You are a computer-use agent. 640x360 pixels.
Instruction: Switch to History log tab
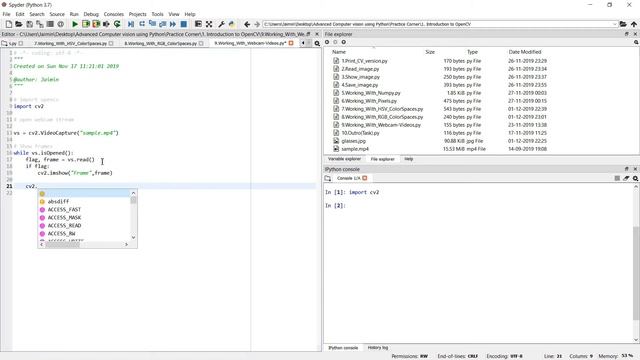tap(378, 347)
